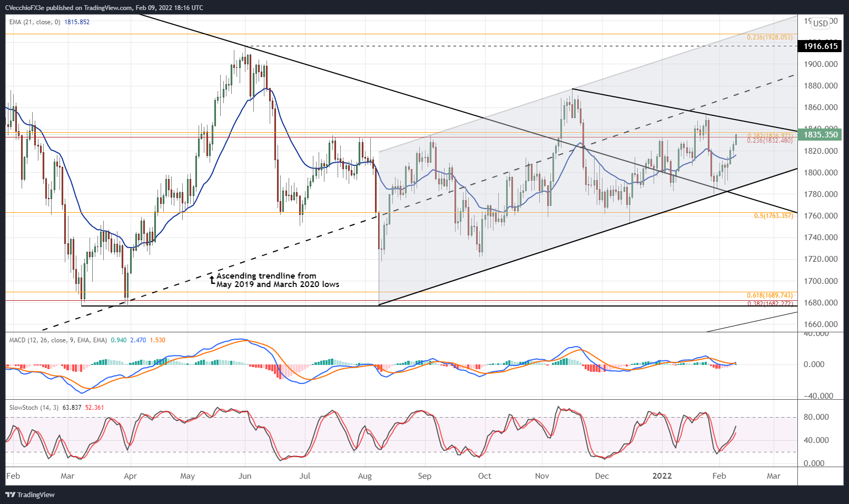Click the -40.000 MACD axis label

pos(818,396)
